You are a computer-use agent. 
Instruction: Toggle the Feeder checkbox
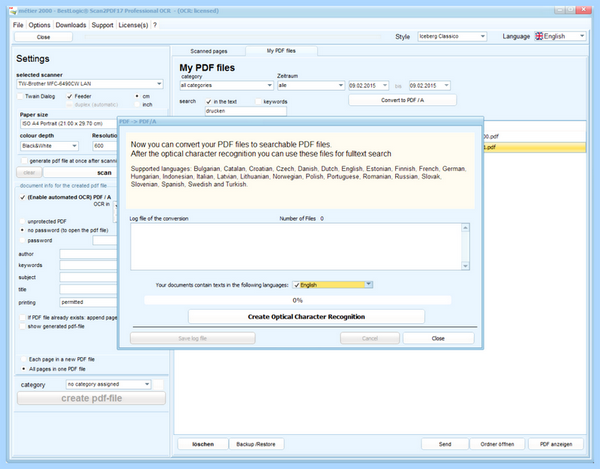70,96
